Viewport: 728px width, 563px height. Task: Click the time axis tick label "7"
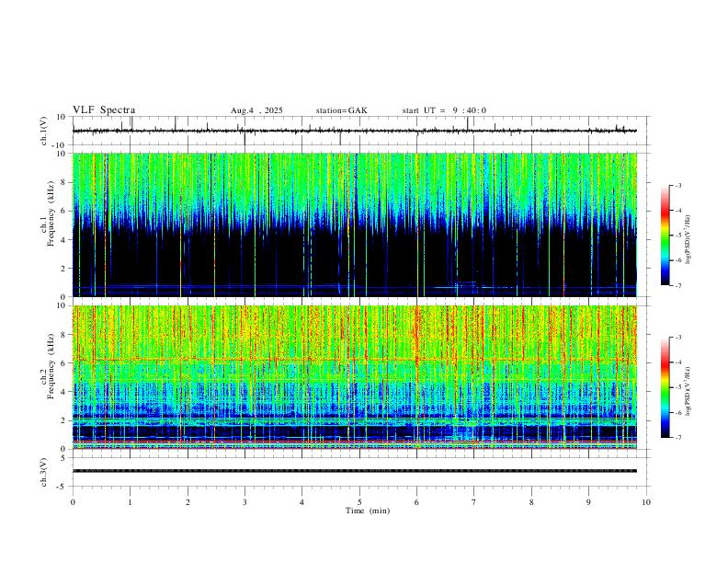pyautogui.click(x=474, y=502)
